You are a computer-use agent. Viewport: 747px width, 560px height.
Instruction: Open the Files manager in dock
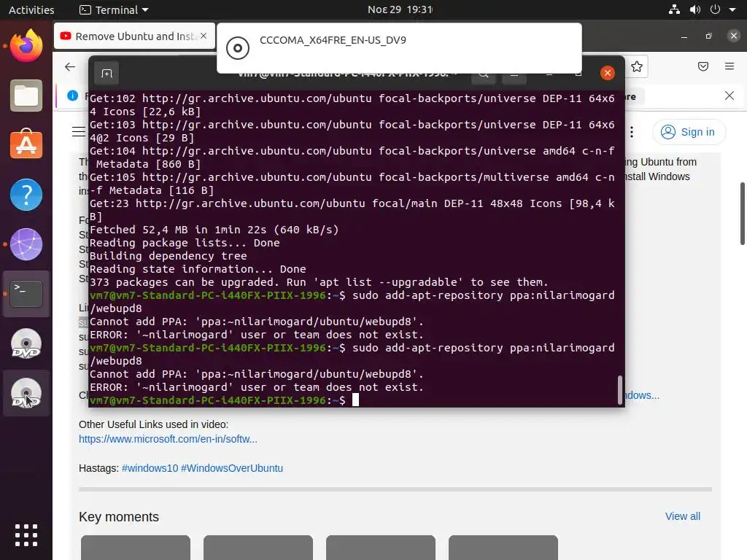(26, 96)
